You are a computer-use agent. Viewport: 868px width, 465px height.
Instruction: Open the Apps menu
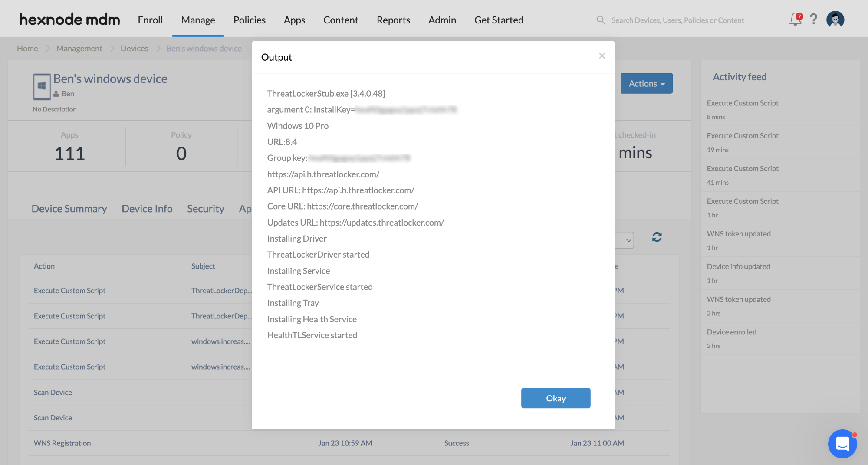point(294,20)
